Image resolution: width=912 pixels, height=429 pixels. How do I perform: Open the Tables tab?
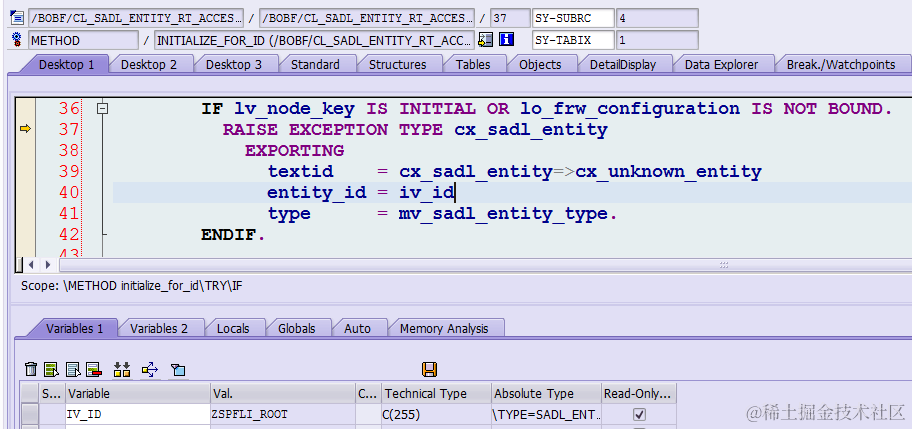(473, 65)
